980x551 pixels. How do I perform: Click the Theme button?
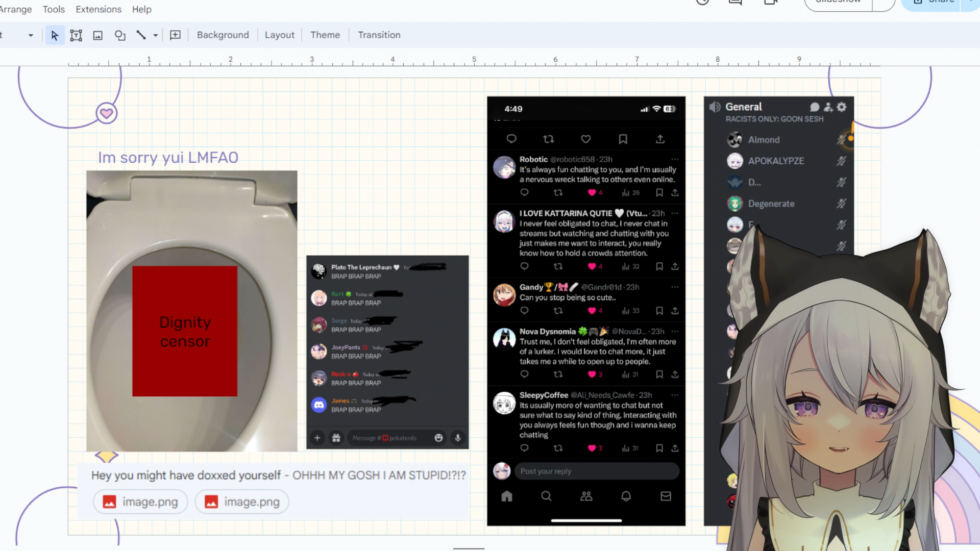325,35
